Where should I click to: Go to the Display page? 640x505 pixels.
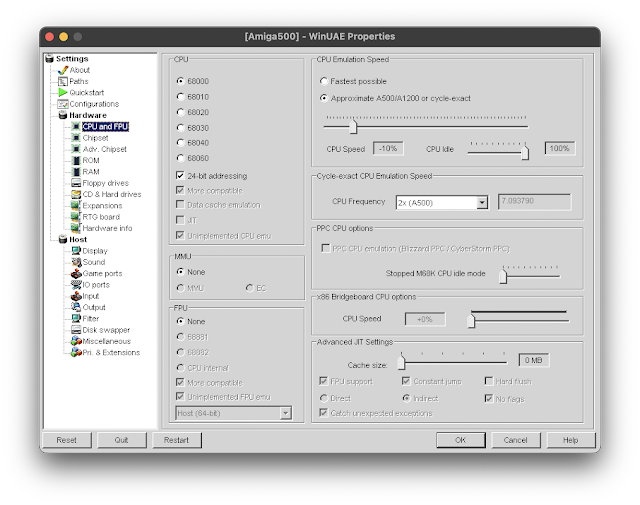(95, 251)
